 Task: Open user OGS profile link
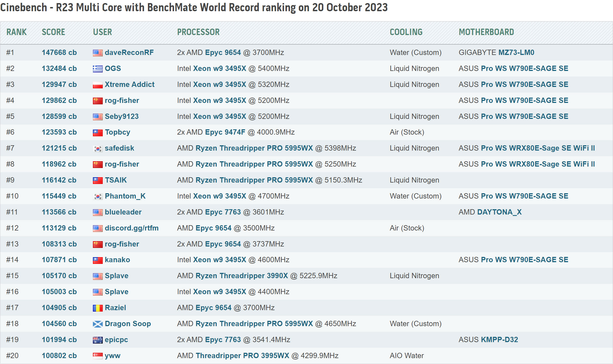point(113,68)
